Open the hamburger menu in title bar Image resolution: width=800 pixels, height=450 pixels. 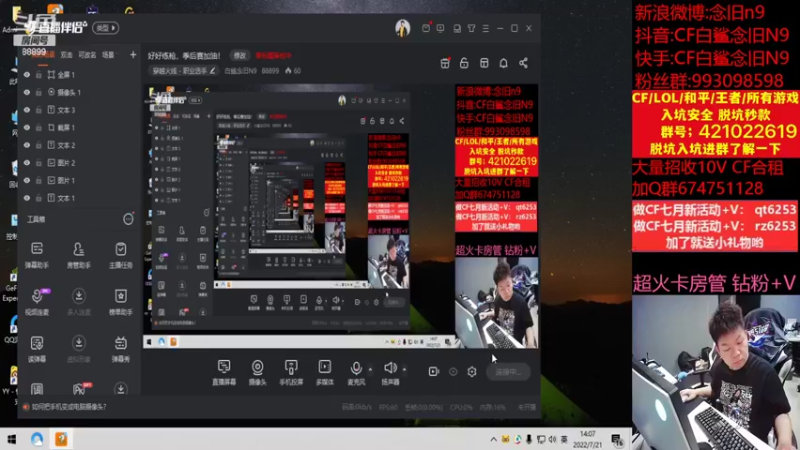[x=486, y=29]
